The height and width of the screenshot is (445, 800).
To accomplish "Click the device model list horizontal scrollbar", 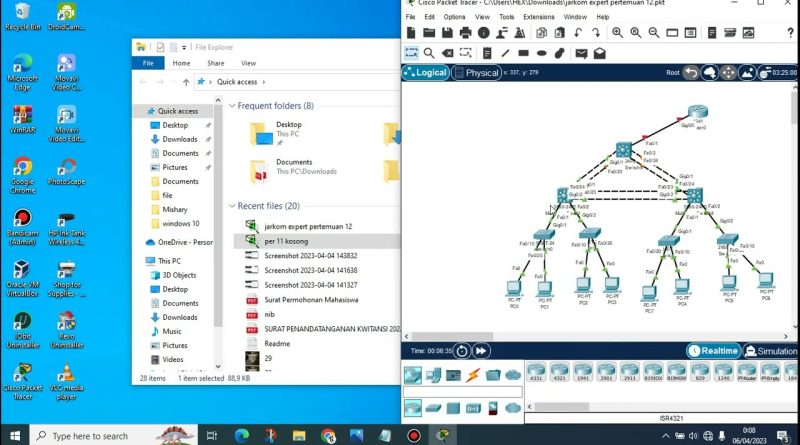I will click(x=561, y=407).
